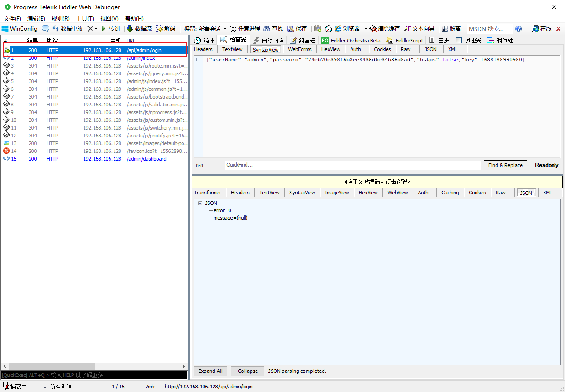
Task: Click the QuickExec command box
Action: [x=94, y=375]
